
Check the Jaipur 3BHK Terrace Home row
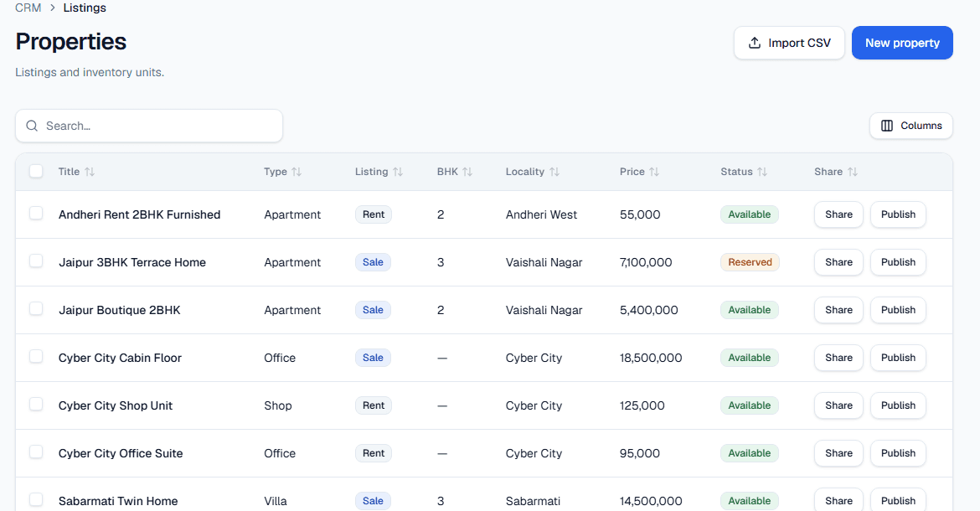click(36, 261)
